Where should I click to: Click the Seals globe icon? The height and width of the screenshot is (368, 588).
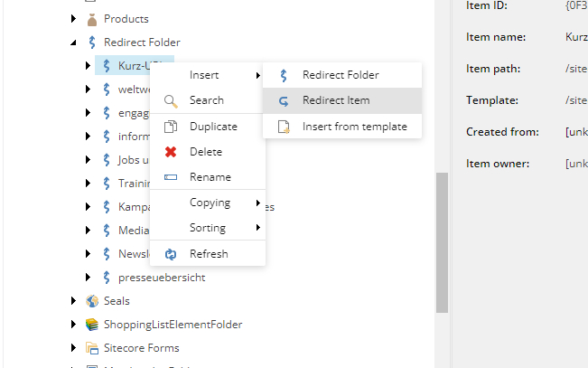tap(91, 301)
